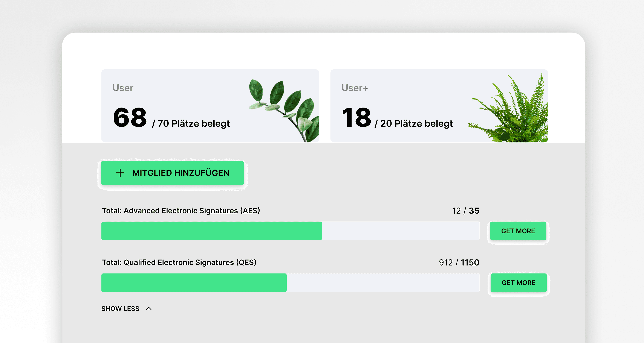This screenshot has width=644, height=343.
Task: Select the '/ 20 Plätze belegt' text
Action: click(x=414, y=124)
